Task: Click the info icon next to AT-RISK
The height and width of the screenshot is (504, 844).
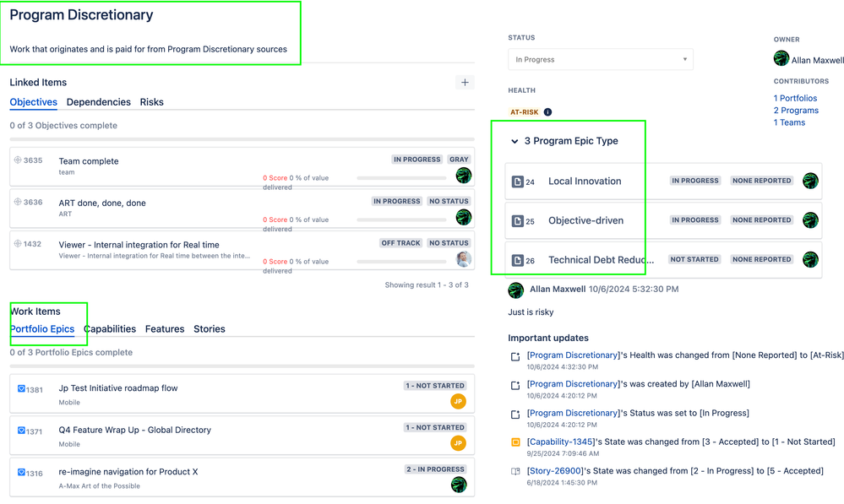Action: coord(547,112)
